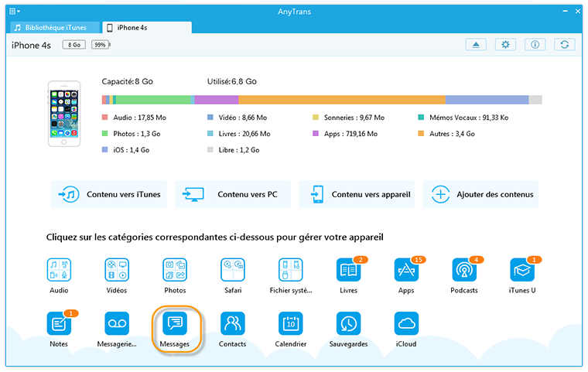Open the Contacts category
The image size is (588, 372).
point(233,323)
